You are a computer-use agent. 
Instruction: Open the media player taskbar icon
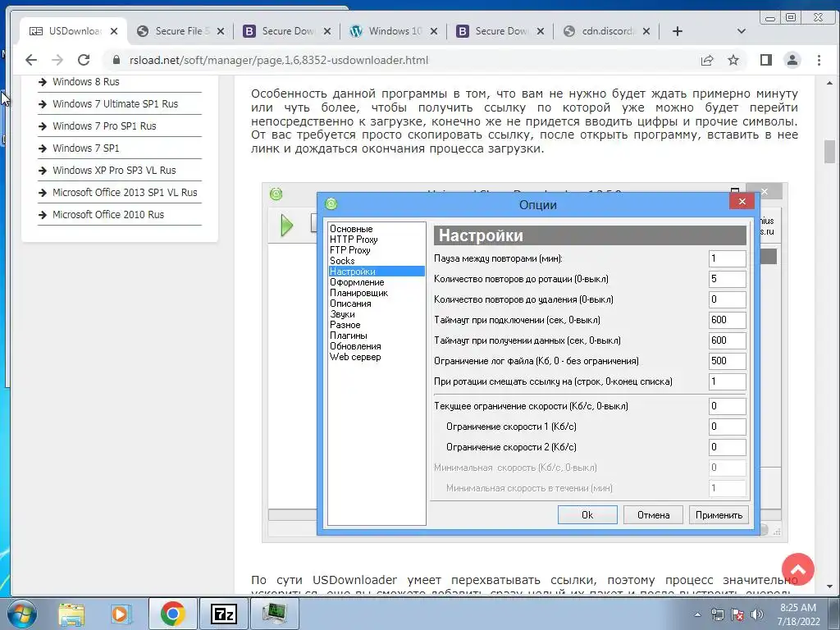pos(120,614)
